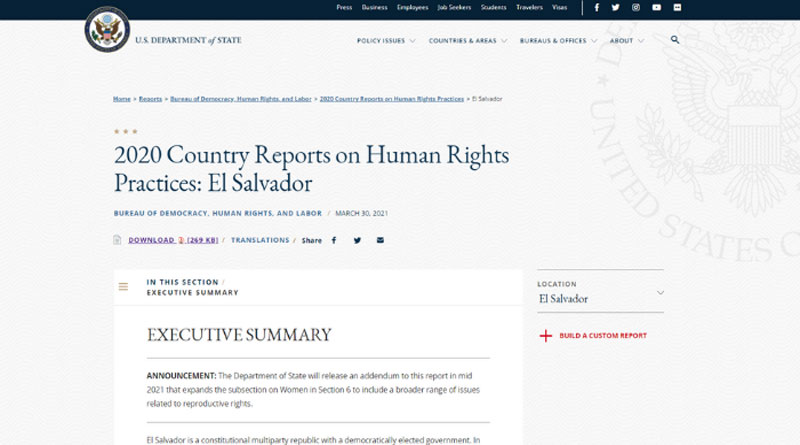The width and height of the screenshot is (800, 445).
Task: Open Bureau of Democracy, Human Rights, and Labor breadcrumb
Action: 241,99
